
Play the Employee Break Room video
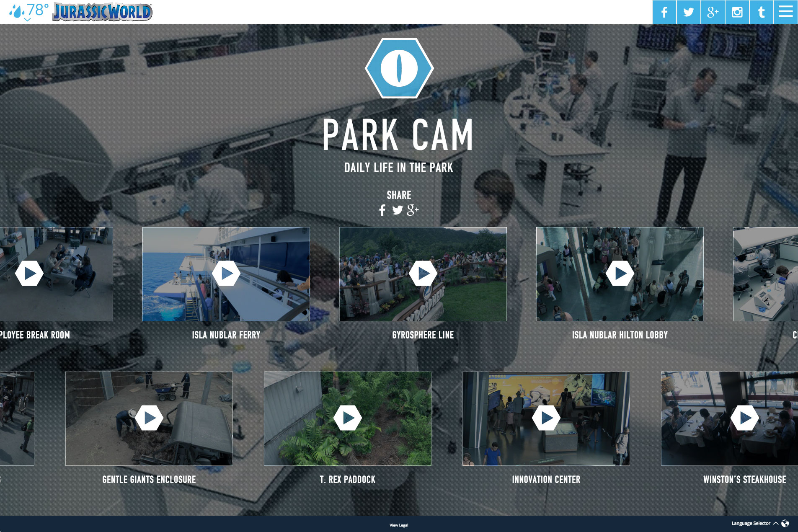point(29,274)
